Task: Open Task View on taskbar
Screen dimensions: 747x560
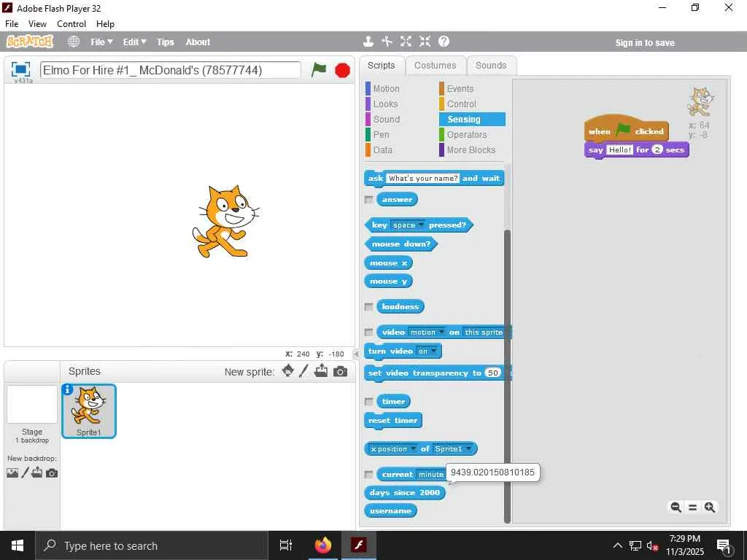Action: [x=286, y=545]
